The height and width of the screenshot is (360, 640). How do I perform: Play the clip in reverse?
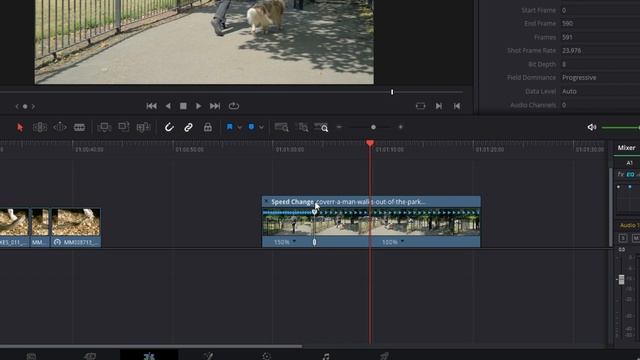[x=168, y=106]
